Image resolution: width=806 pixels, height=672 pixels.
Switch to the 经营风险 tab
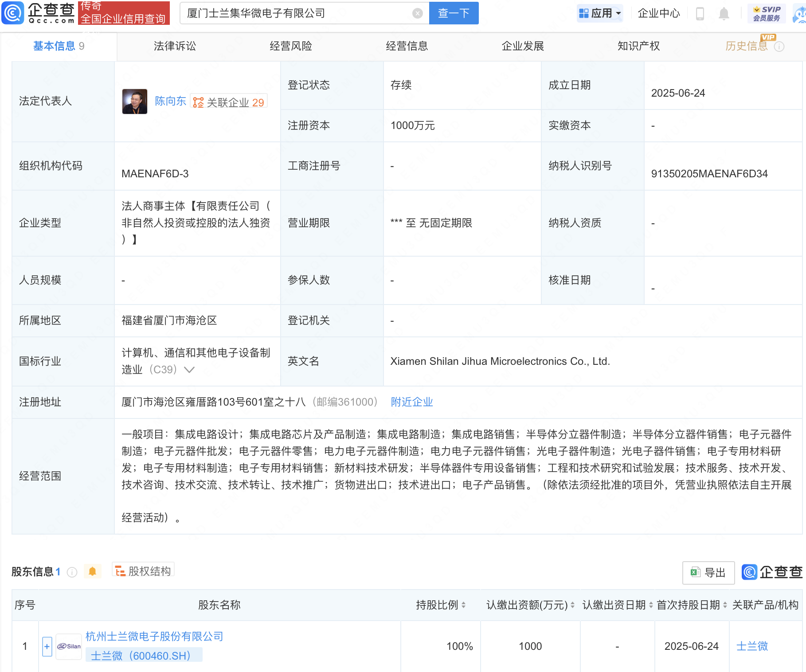click(x=291, y=46)
